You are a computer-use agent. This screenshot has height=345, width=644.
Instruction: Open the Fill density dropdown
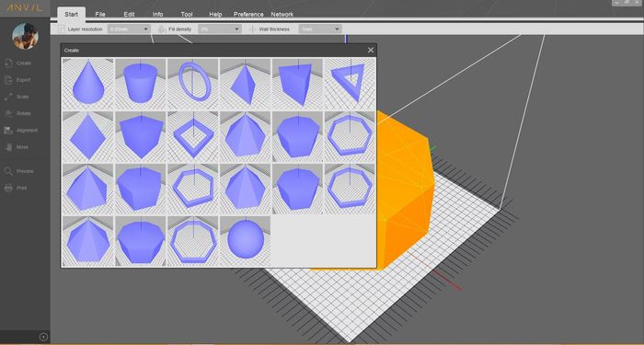click(x=219, y=29)
